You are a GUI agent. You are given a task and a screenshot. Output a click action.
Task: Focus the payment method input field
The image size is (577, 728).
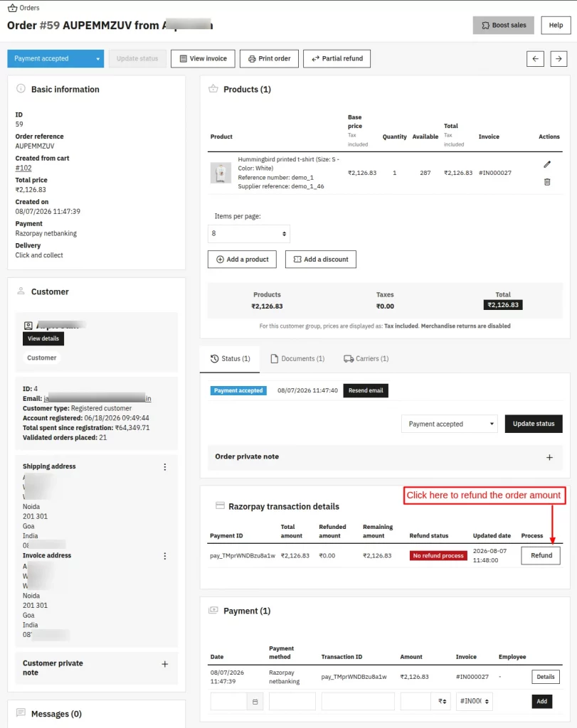(292, 702)
